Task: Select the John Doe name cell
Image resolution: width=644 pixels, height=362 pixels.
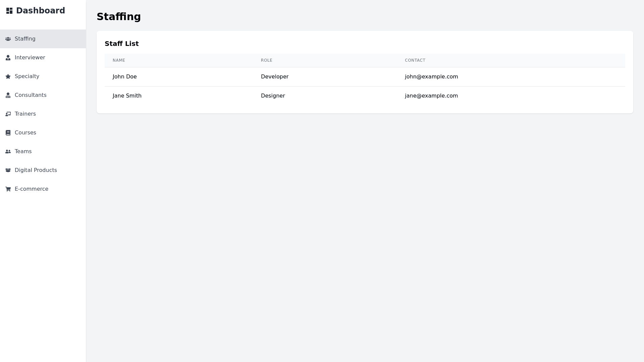Action: tap(124, 77)
